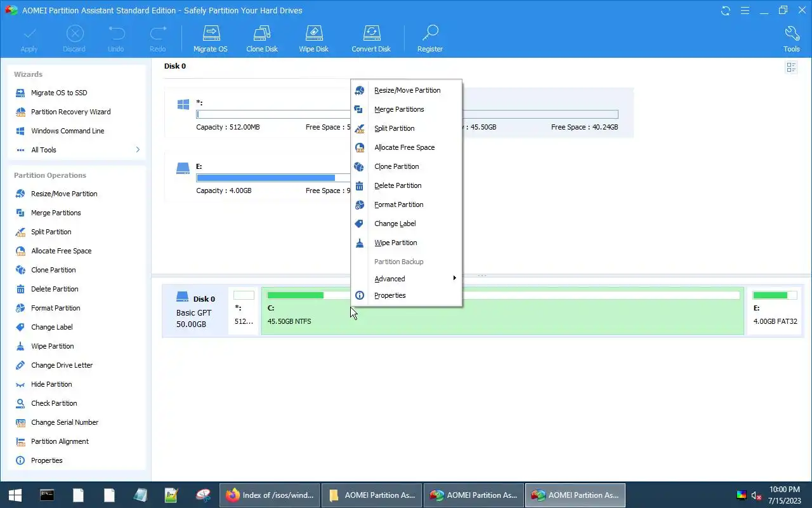Click the Disk 0 Basic GPT label
Image resolution: width=812 pixels, height=508 pixels.
(x=195, y=311)
